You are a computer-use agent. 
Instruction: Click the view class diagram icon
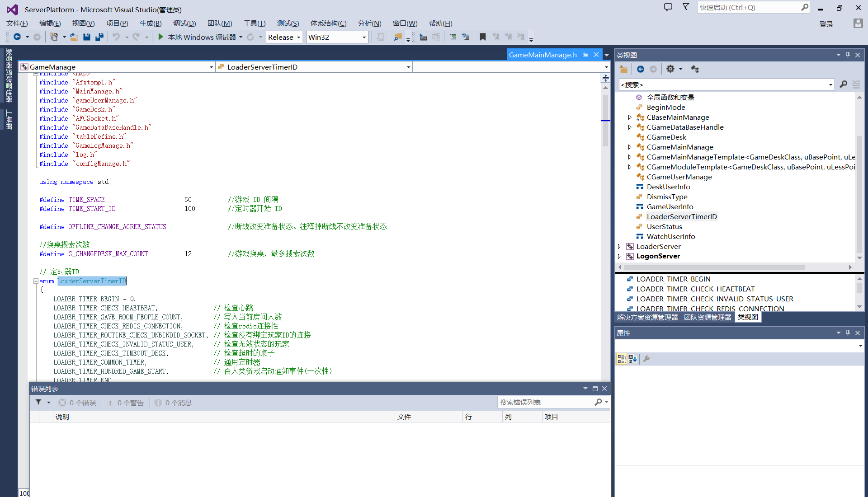(695, 69)
